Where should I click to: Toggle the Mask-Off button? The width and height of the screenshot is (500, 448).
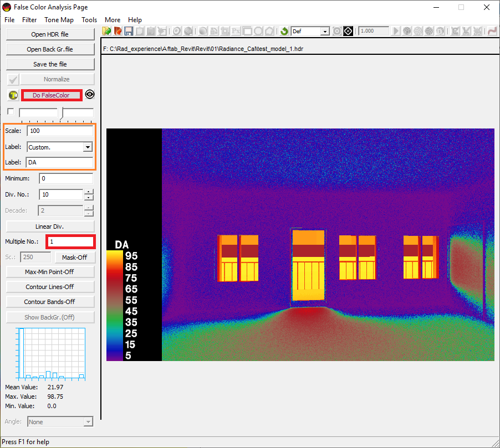[x=74, y=257]
